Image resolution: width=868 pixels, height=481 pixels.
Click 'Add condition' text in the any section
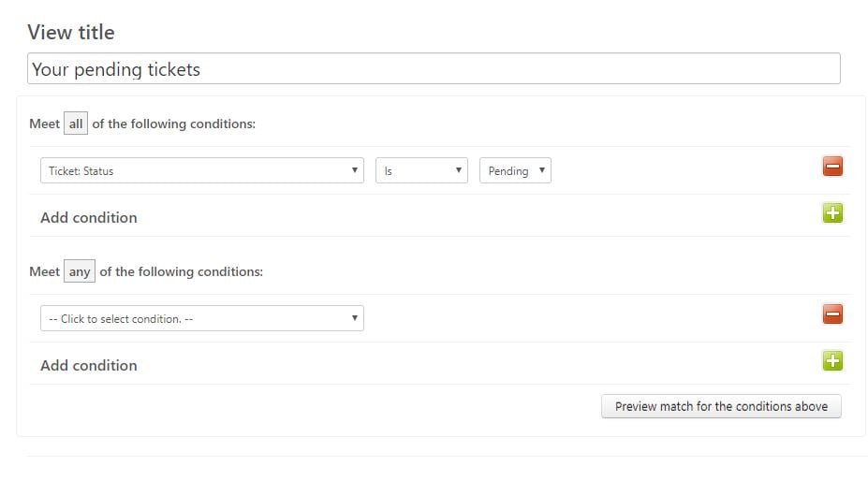click(89, 365)
